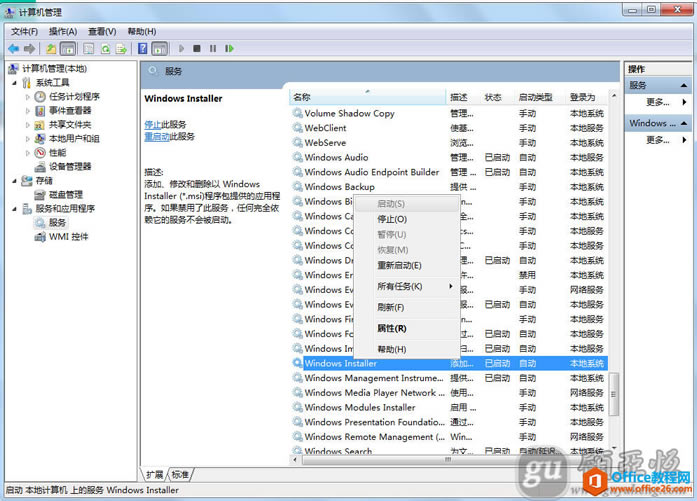Image resolution: width=697 pixels, height=501 pixels.
Task: Open the 操作(A) menu
Action: point(63,32)
